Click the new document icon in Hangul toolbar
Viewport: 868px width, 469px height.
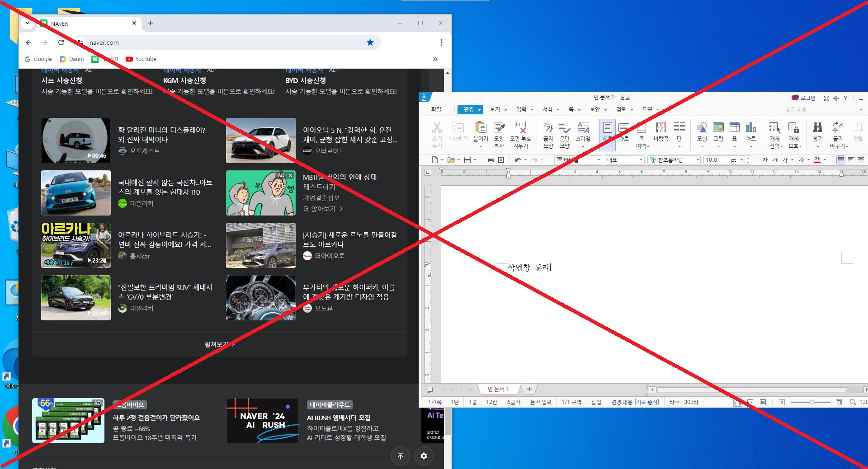(435, 160)
